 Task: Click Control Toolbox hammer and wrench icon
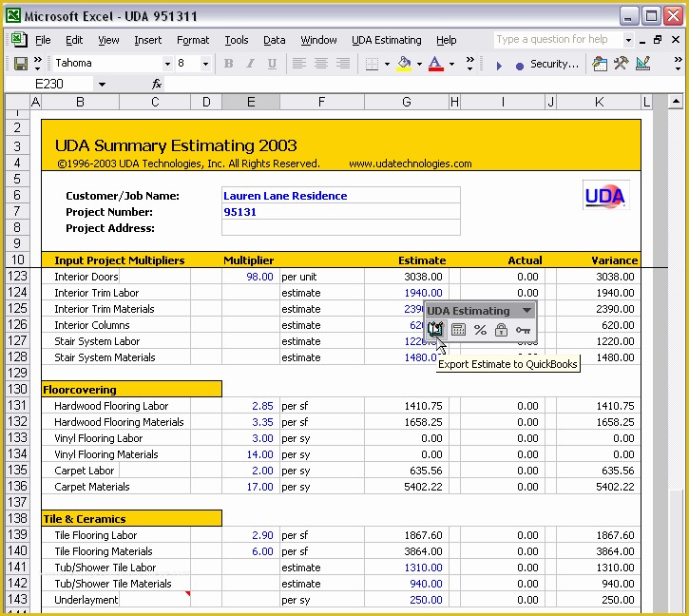622,64
